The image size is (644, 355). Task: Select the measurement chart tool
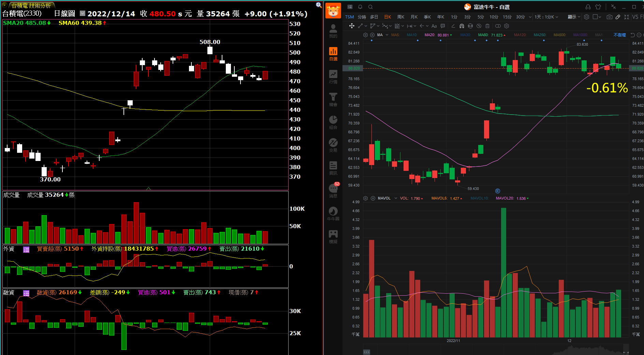tap(397, 26)
